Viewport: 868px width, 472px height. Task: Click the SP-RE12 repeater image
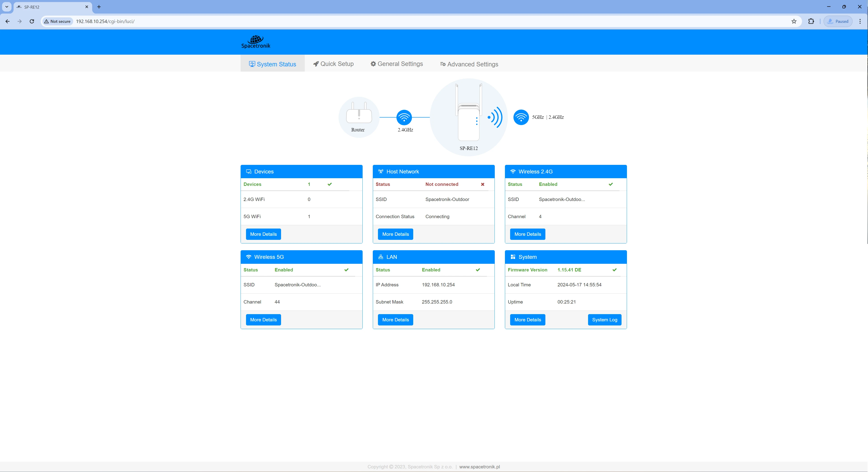469,112
